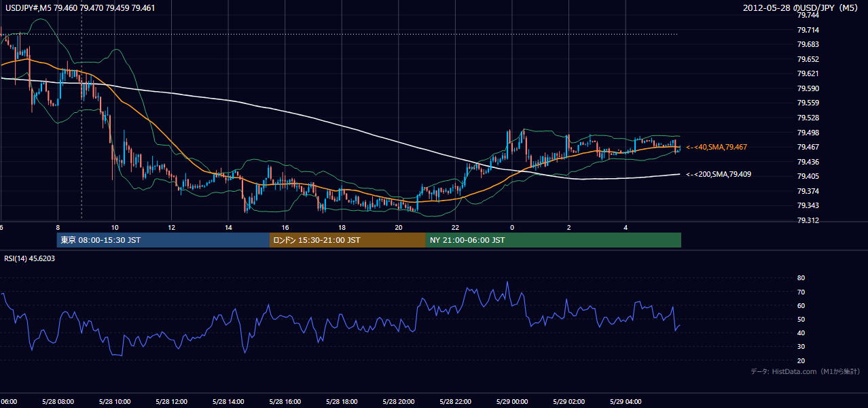The width and height of the screenshot is (868, 408).
Task: Click price axis label 79.559
Action: tap(807, 103)
